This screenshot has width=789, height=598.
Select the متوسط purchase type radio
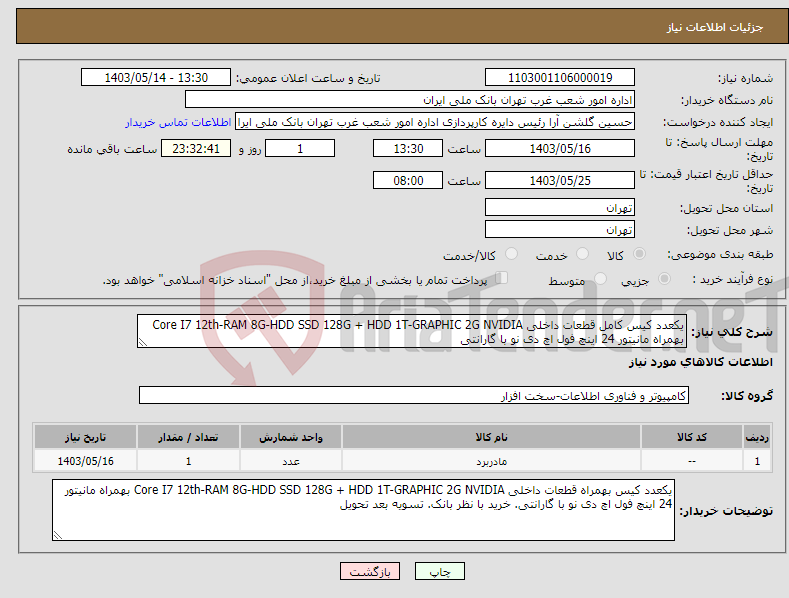(x=600, y=278)
